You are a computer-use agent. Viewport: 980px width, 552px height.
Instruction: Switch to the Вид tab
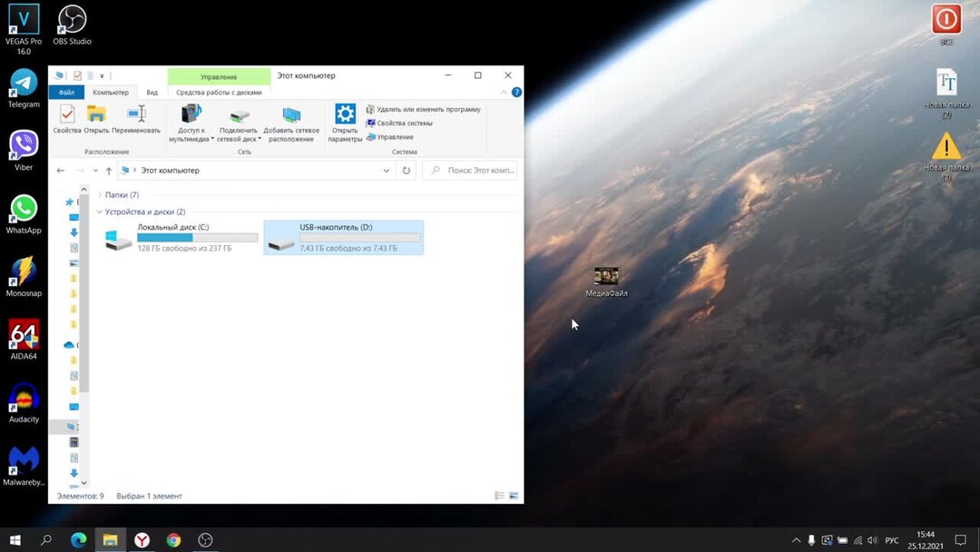point(152,93)
